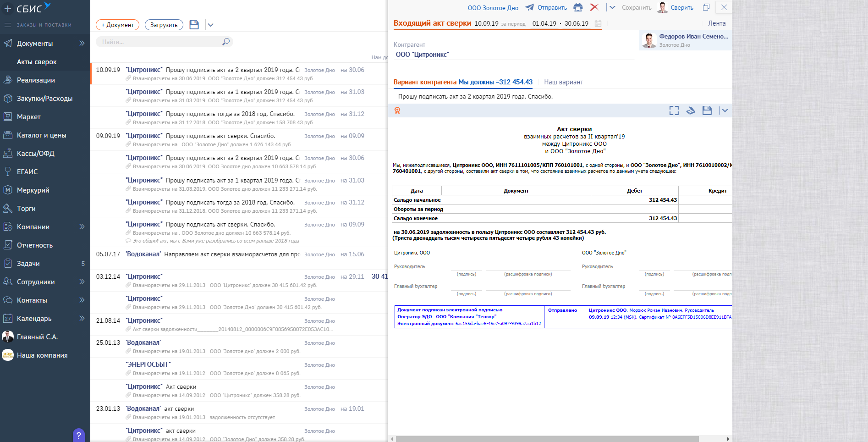The height and width of the screenshot is (442, 868).
Task: Click the comment icon beside 'Это общий акт'
Action: coord(129,241)
